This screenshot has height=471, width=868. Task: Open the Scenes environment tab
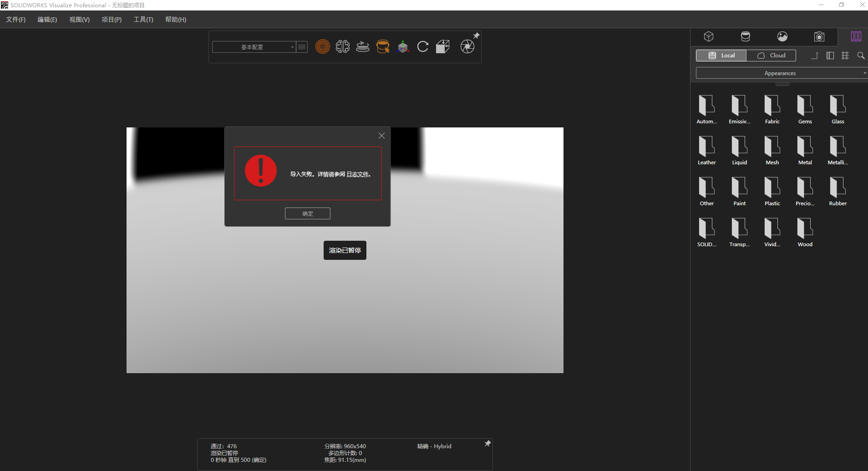coord(782,36)
